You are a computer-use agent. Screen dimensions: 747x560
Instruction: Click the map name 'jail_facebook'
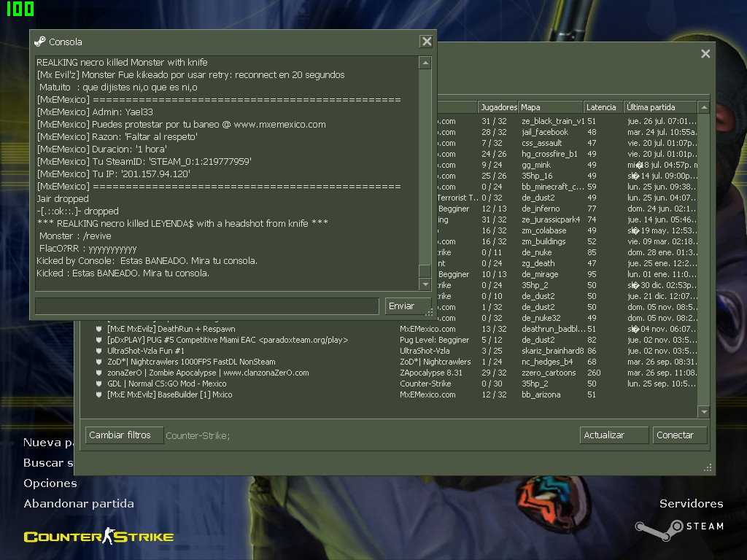544,133
